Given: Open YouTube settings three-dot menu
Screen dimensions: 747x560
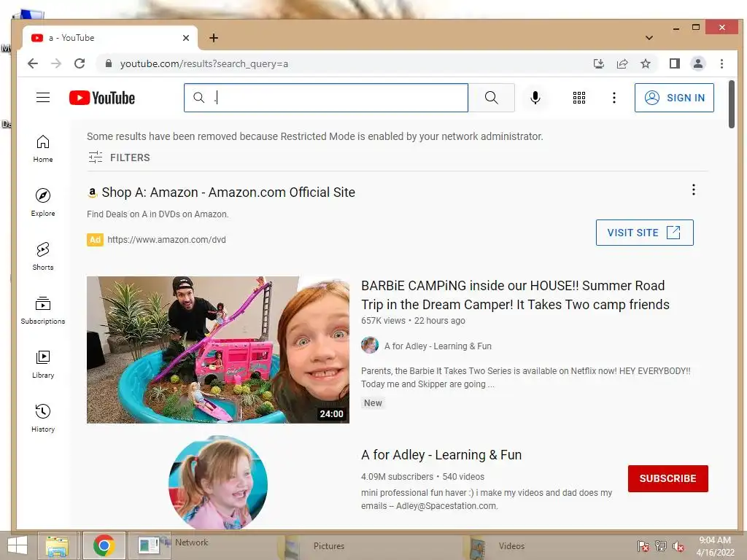Looking at the screenshot, I should click(x=614, y=98).
